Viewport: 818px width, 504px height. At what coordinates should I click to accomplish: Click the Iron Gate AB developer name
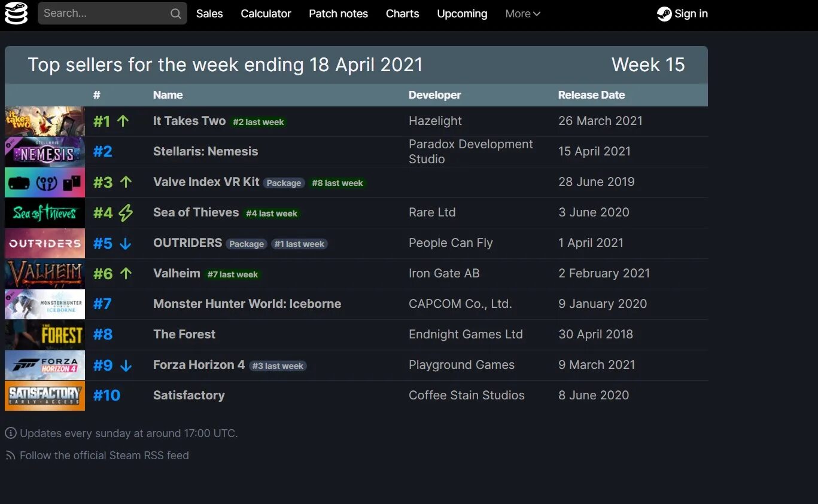444,273
